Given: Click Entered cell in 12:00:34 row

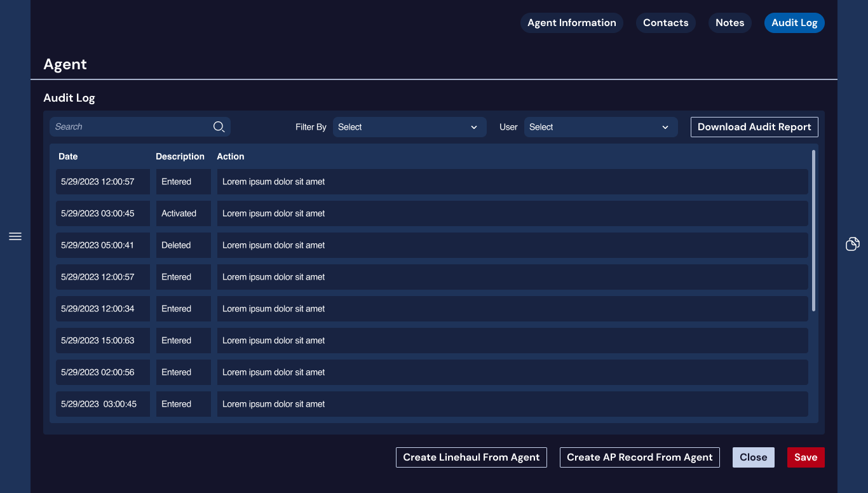Looking at the screenshot, I should tap(184, 309).
